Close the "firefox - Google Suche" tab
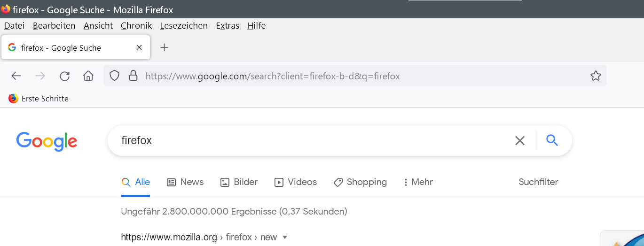 (139, 47)
